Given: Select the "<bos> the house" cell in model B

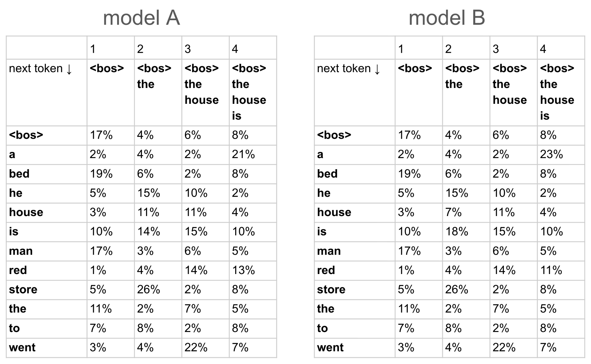Looking at the screenshot, I should (x=510, y=84).
